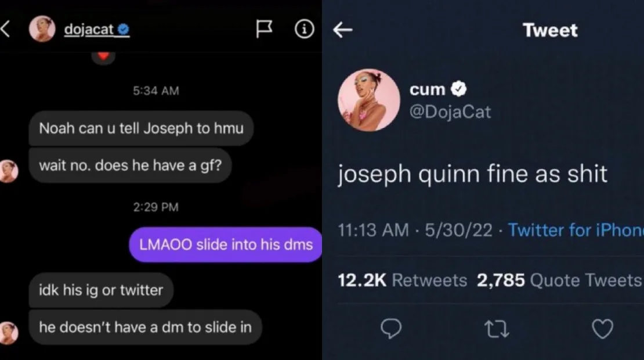
Task: Like the tweet with heart icon
Action: (x=602, y=329)
